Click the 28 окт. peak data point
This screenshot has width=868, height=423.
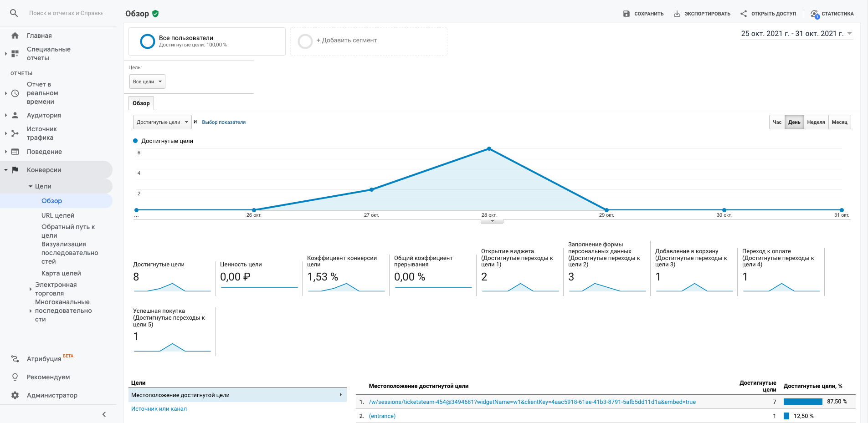point(489,149)
